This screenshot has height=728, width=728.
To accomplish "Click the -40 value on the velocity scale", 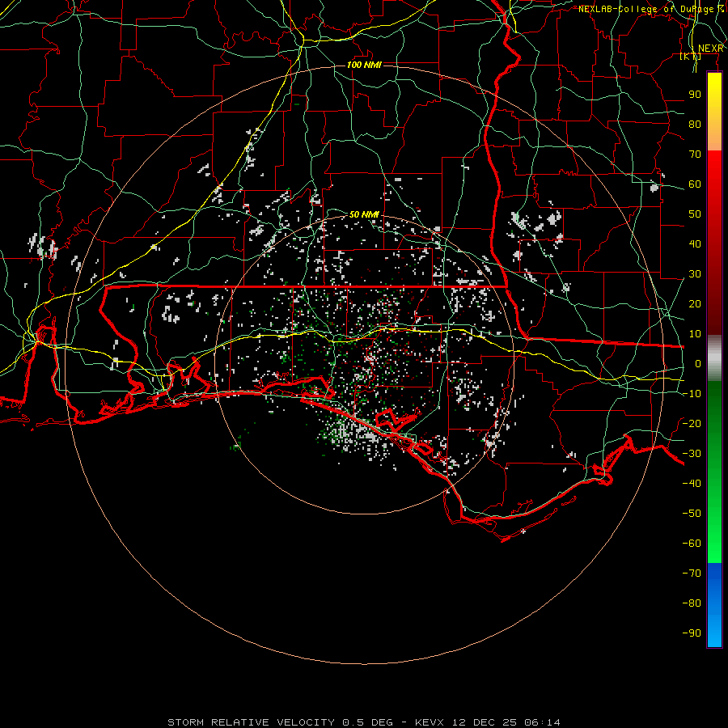I will [x=692, y=484].
